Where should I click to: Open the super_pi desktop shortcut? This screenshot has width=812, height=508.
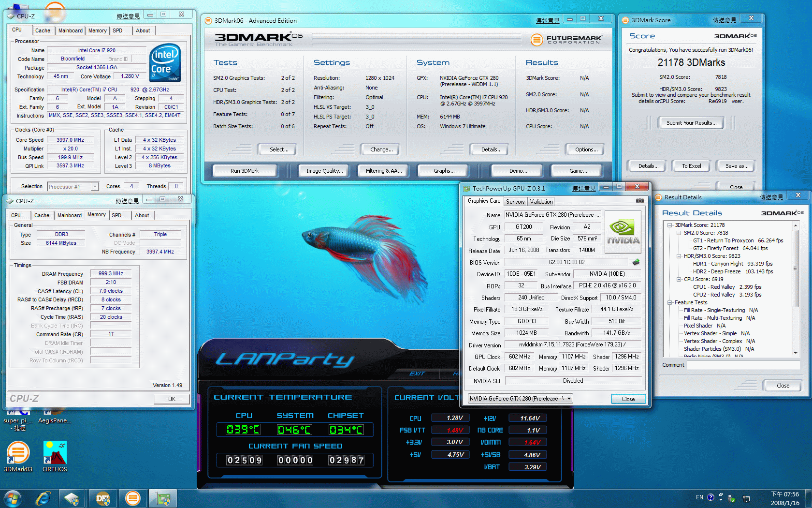tap(17, 420)
